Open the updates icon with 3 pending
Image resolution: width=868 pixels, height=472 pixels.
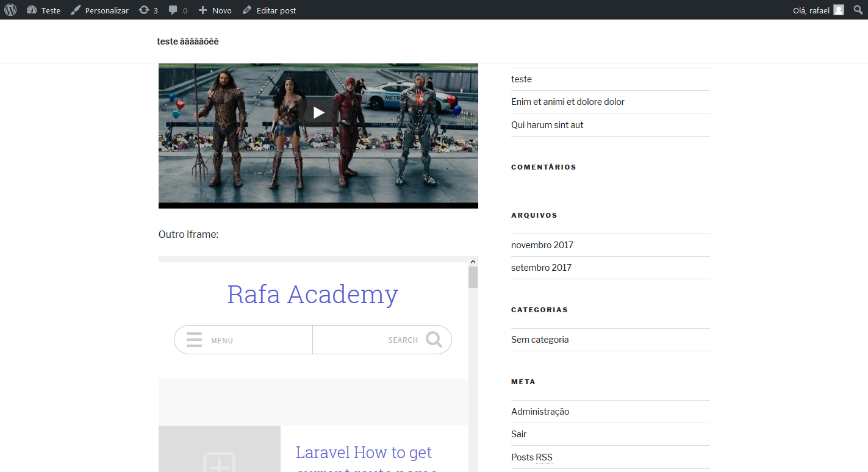[144, 10]
